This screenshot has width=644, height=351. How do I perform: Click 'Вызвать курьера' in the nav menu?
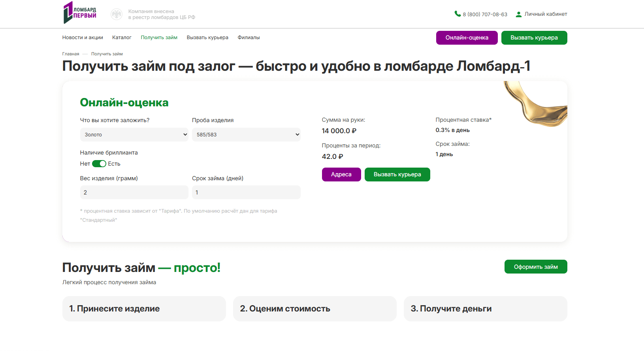(207, 38)
